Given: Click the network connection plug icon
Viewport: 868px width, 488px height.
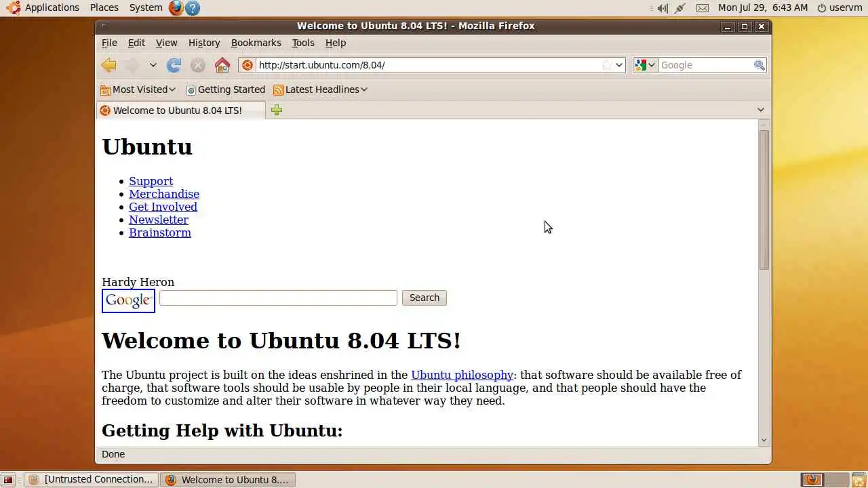Looking at the screenshot, I should coord(681,7).
